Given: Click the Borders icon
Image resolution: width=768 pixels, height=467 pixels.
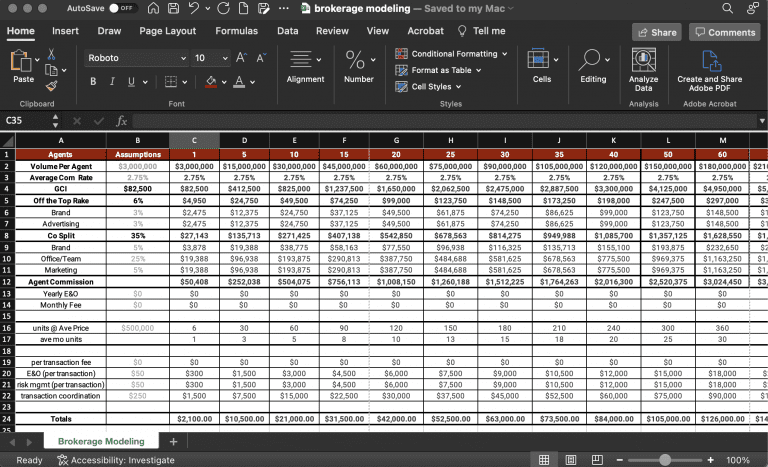Looking at the screenshot, I should click(x=170, y=82).
